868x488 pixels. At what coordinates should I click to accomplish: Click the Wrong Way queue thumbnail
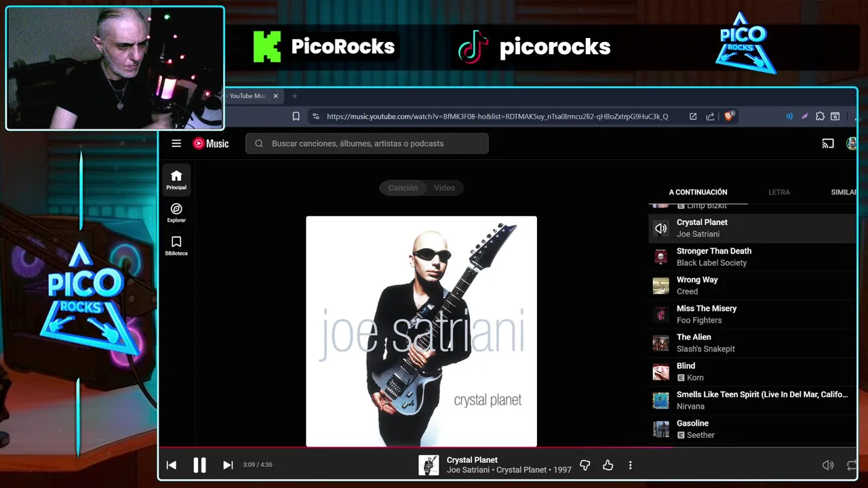pyautogui.click(x=660, y=285)
